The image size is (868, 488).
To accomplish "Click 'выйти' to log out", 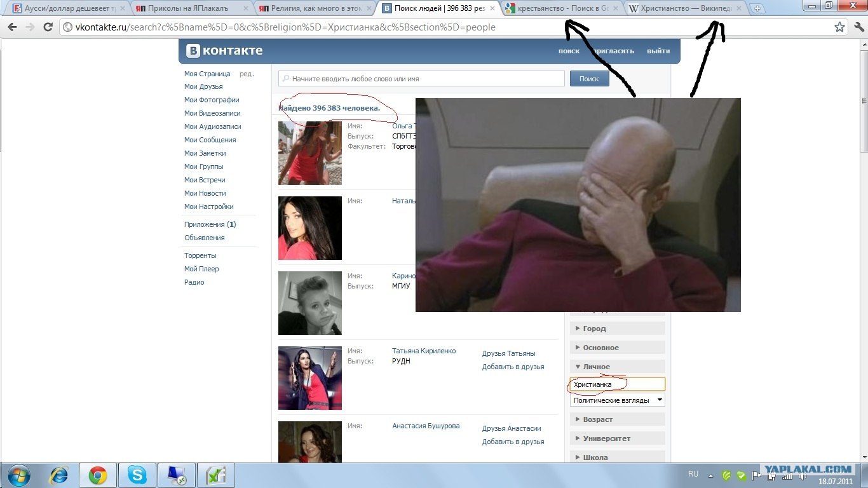I will tap(658, 51).
